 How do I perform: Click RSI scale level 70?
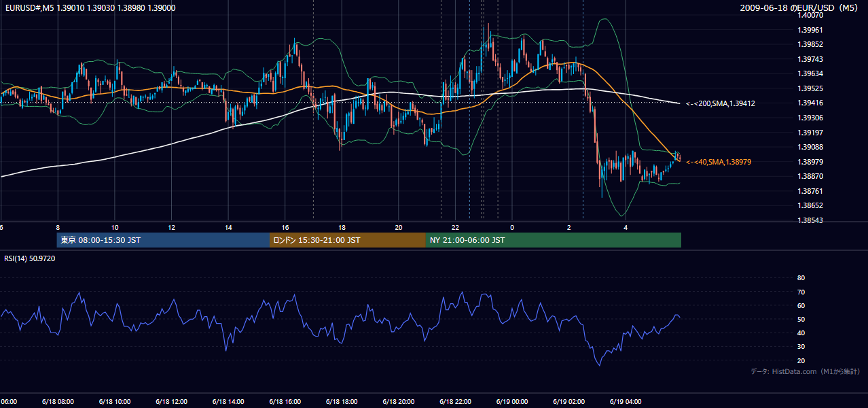tap(801, 292)
